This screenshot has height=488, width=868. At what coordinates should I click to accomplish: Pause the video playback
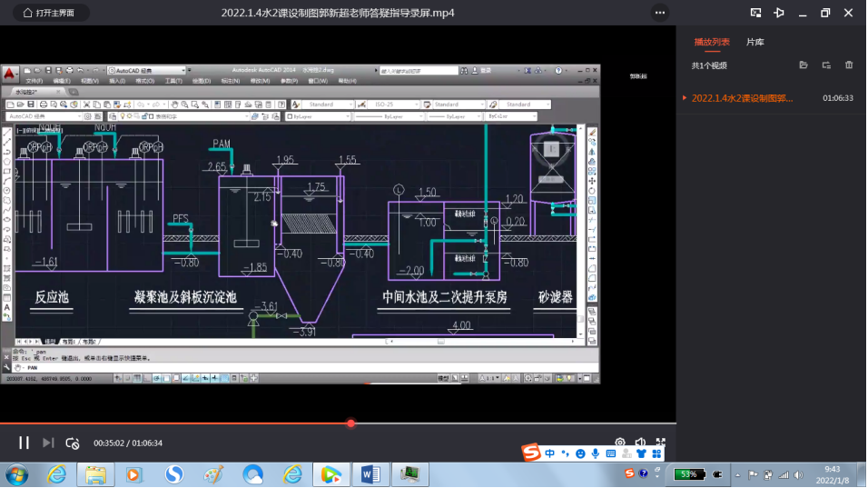coord(25,443)
